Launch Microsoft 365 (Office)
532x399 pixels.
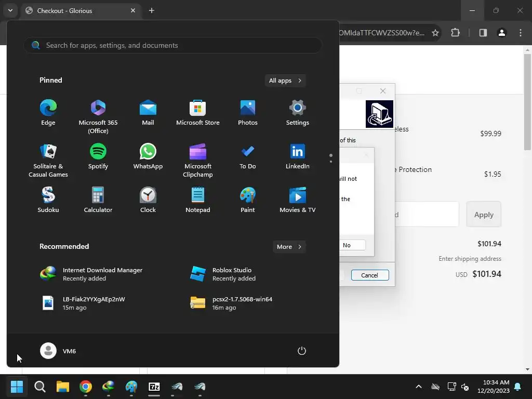[98, 117]
